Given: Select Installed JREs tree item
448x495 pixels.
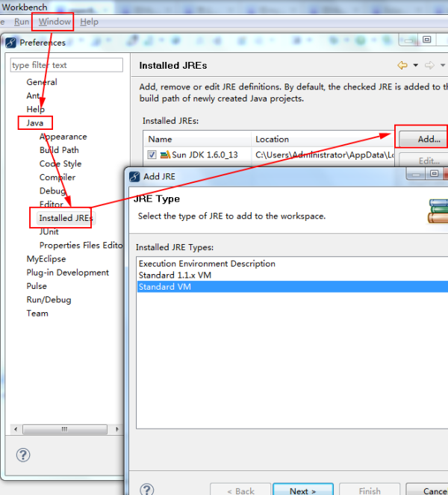Looking at the screenshot, I should (x=66, y=218).
